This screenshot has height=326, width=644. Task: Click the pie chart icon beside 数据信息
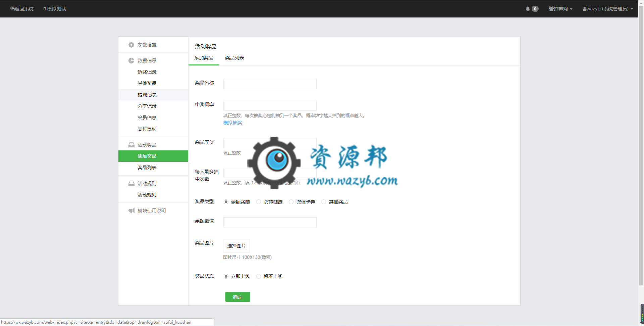click(x=131, y=60)
